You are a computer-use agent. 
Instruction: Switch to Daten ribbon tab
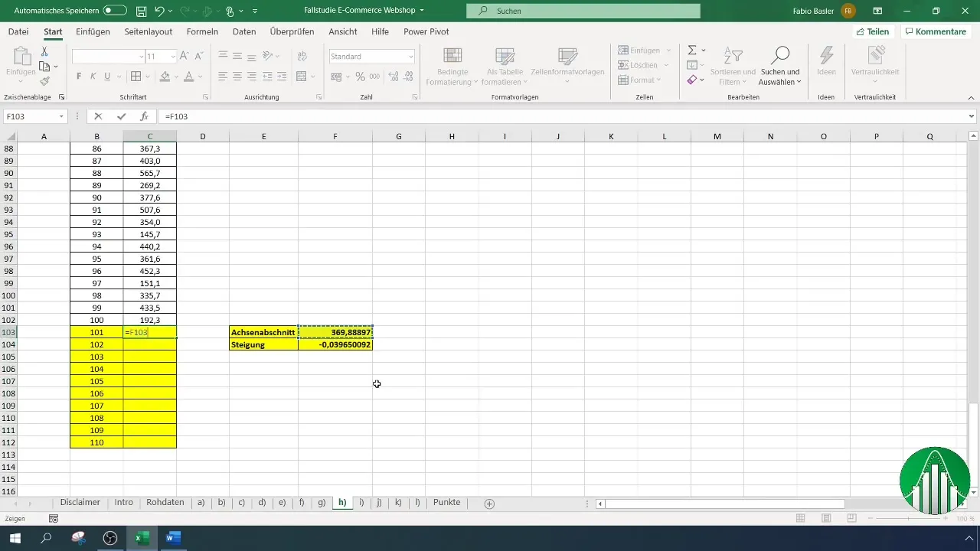coord(244,31)
